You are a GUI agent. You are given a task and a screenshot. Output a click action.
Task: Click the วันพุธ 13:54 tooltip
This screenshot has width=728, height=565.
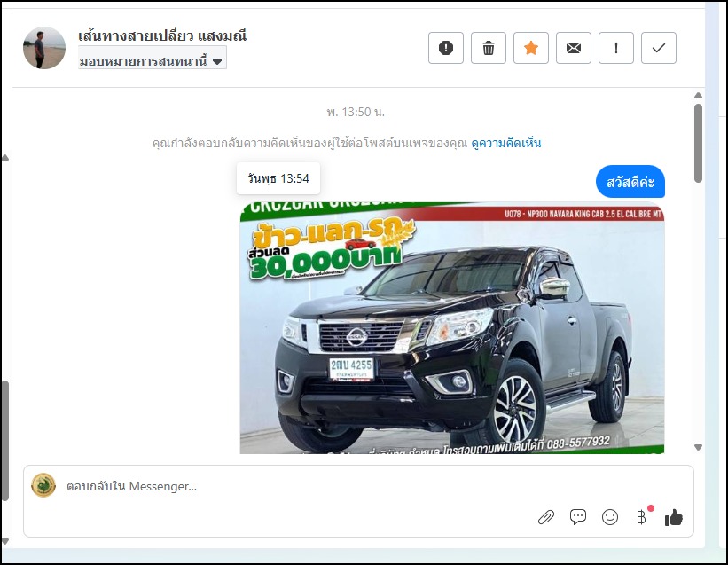click(278, 178)
